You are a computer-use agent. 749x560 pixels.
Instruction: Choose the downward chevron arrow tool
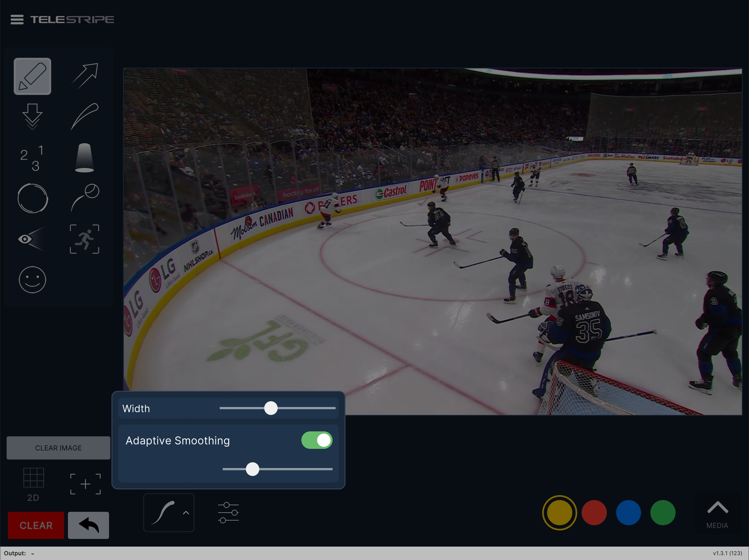click(32, 117)
